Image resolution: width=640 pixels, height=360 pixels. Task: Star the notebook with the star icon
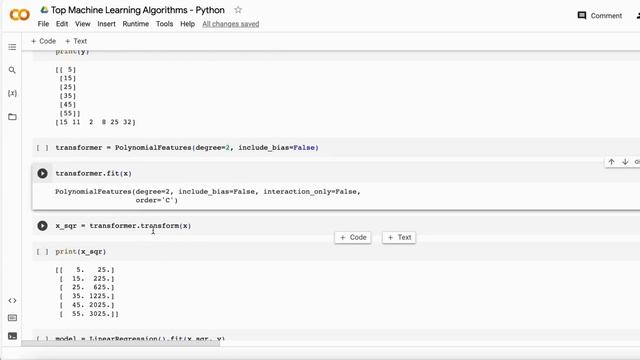click(238, 10)
